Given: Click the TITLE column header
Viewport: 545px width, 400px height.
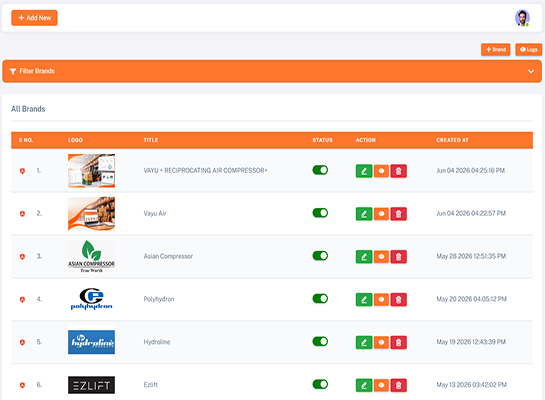Looking at the screenshot, I should tap(151, 140).
